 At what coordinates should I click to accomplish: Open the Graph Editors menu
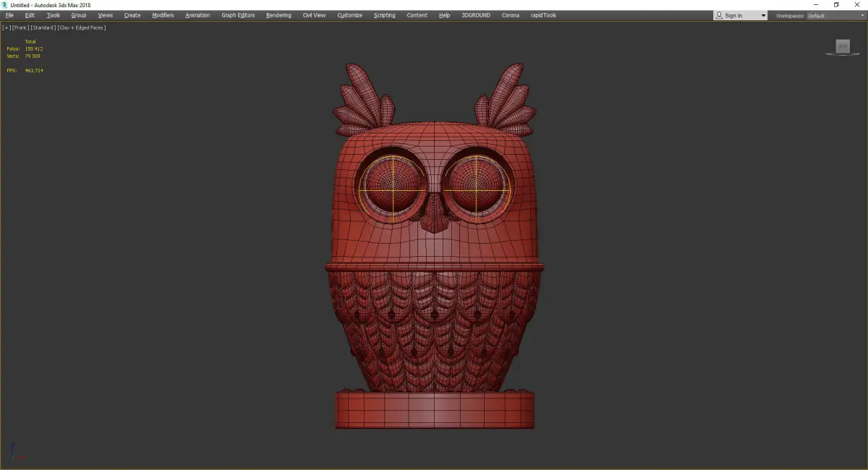click(238, 15)
